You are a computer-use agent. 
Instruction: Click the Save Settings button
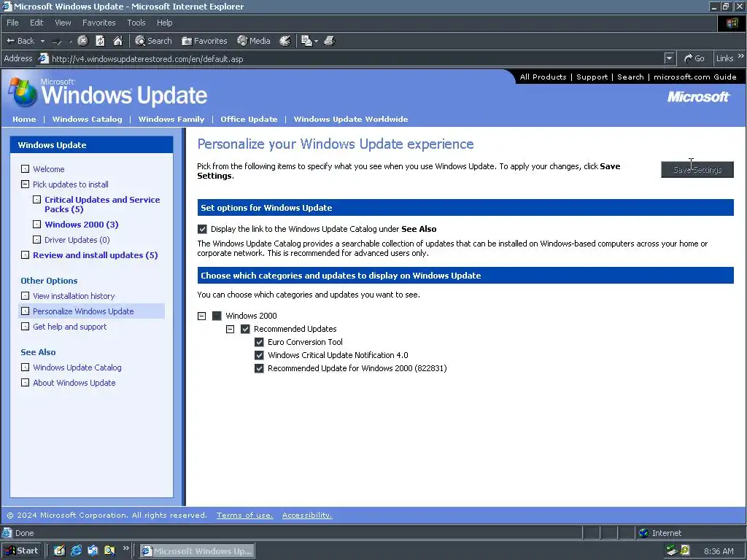(697, 169)
